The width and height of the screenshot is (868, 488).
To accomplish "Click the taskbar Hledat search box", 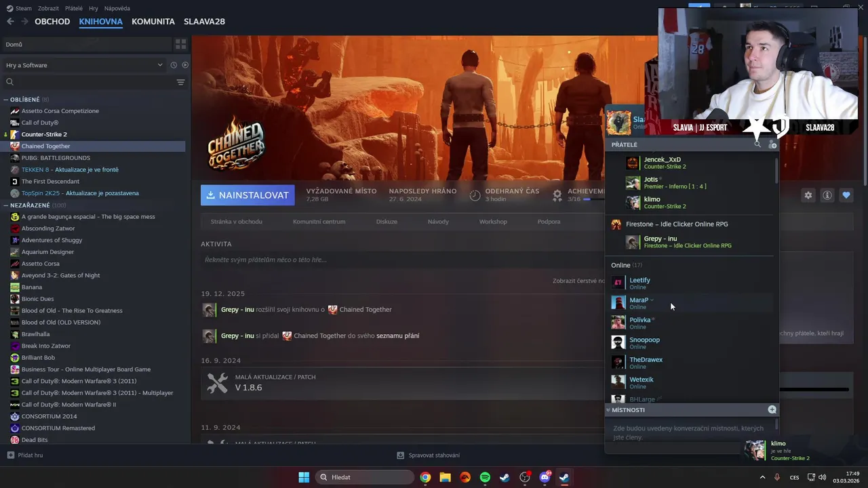I will 365,477.
